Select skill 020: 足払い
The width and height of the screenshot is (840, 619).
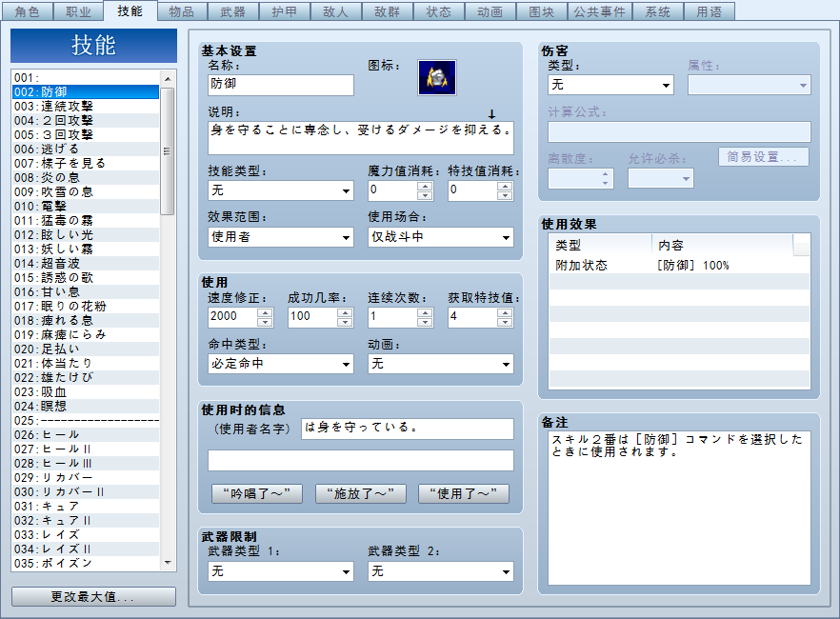coord(86,349)
